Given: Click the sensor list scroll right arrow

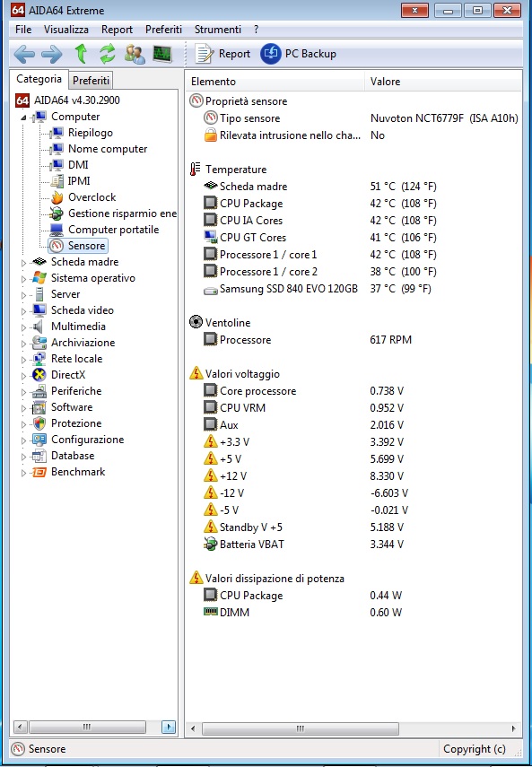Looking at the screenshot, I should [x=513, y=728].
